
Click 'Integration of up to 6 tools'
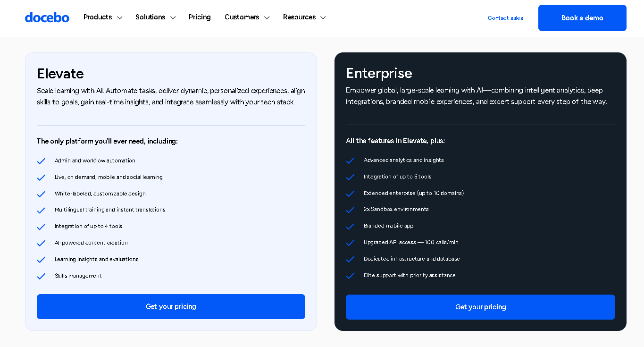(x=398, y=177)
